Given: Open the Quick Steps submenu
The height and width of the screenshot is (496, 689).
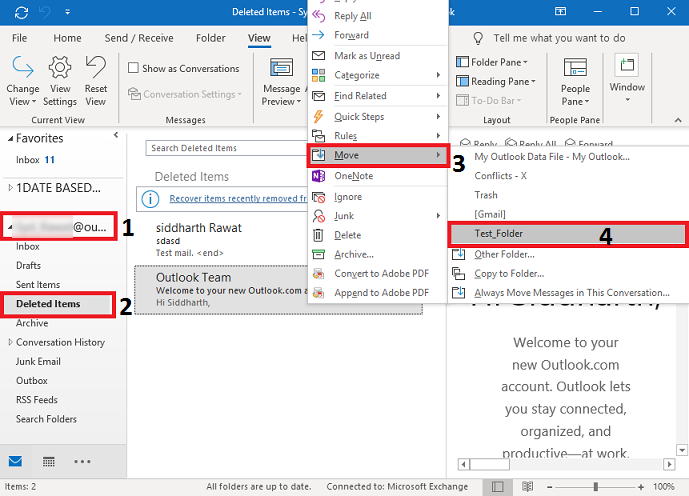Looking at the screenshot, I should pos(377,116).
